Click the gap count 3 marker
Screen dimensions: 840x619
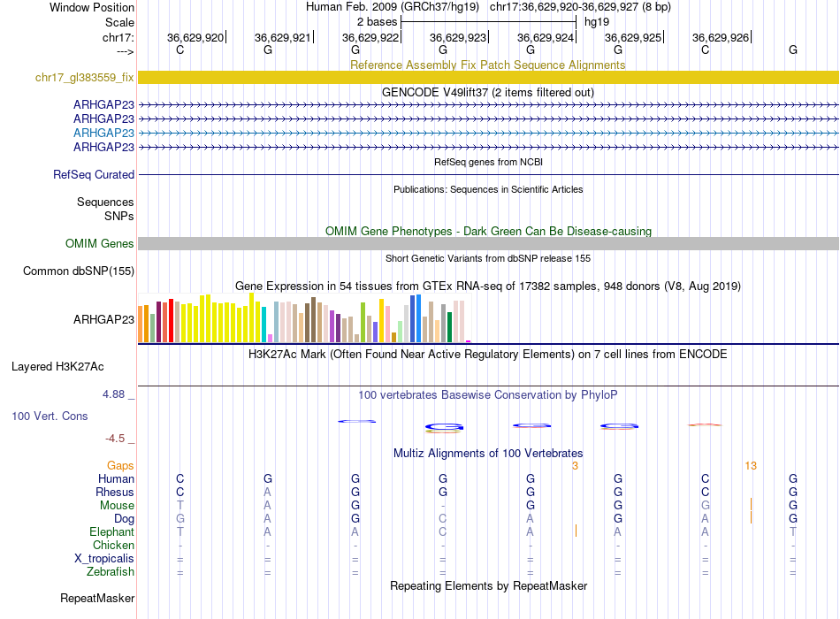(x=575, y=466)
